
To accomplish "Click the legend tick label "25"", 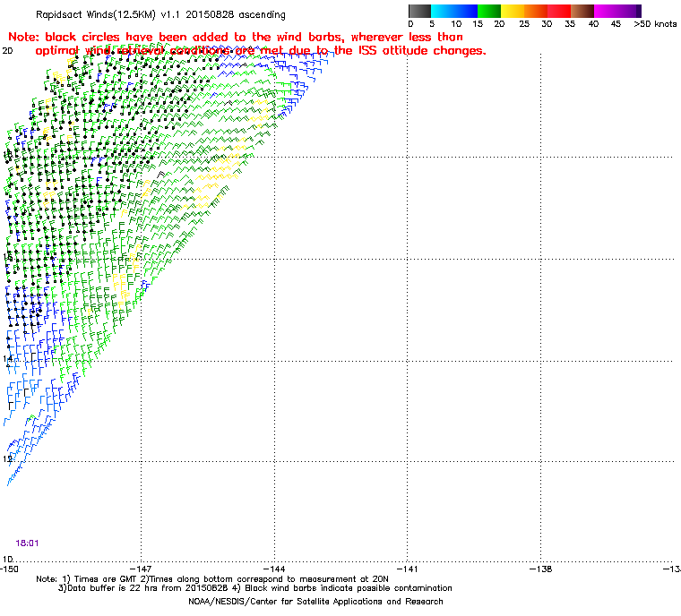I will [x=524, y=24].
